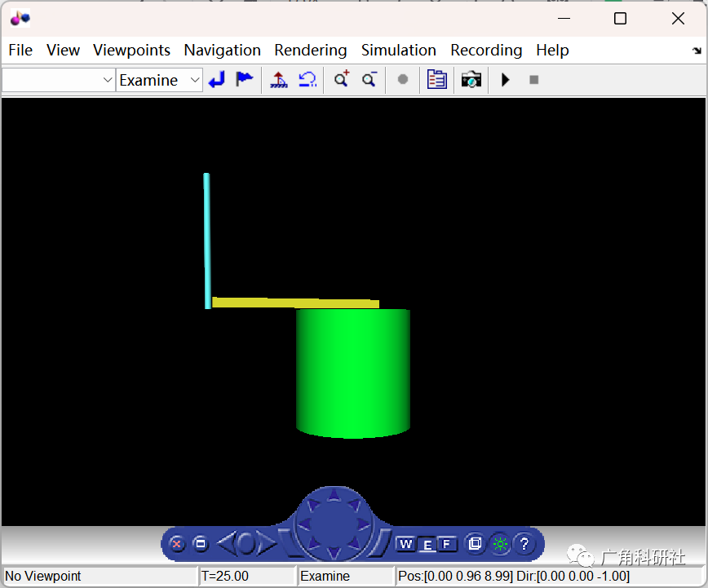Return to the initial viewpoint
The width and height of the screenshot is (708, 588).
coord(217,79)
